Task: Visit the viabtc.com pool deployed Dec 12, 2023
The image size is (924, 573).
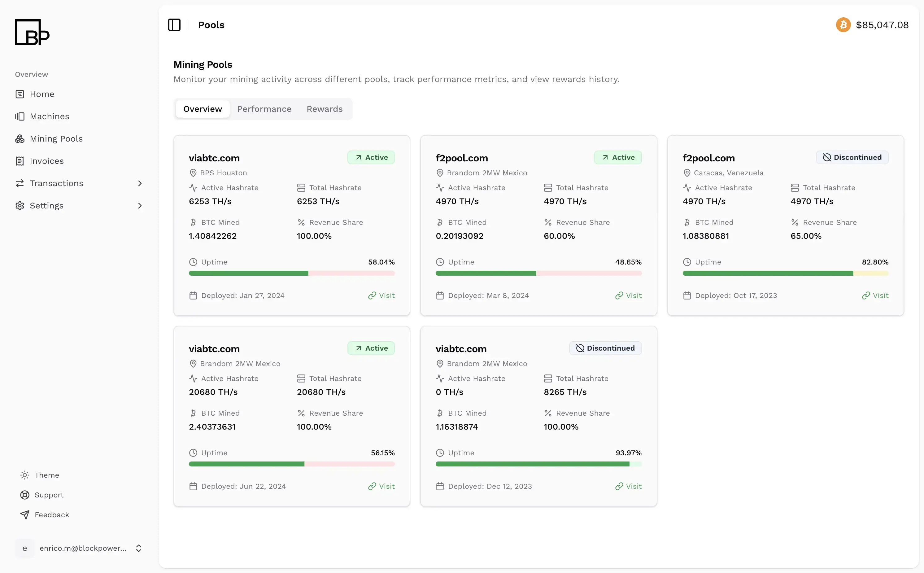Action: (629, 486)
